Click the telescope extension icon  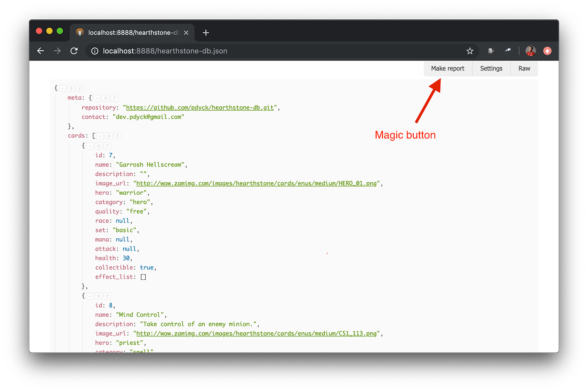click(x=508, y=51)
